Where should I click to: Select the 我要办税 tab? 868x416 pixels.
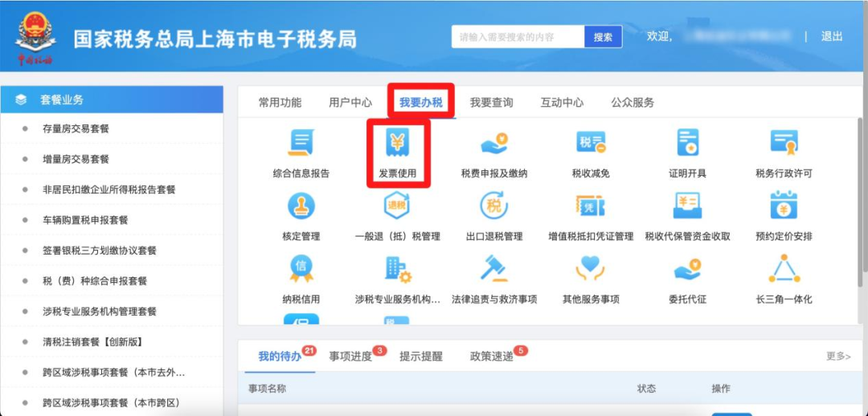[x=421, y=102]
